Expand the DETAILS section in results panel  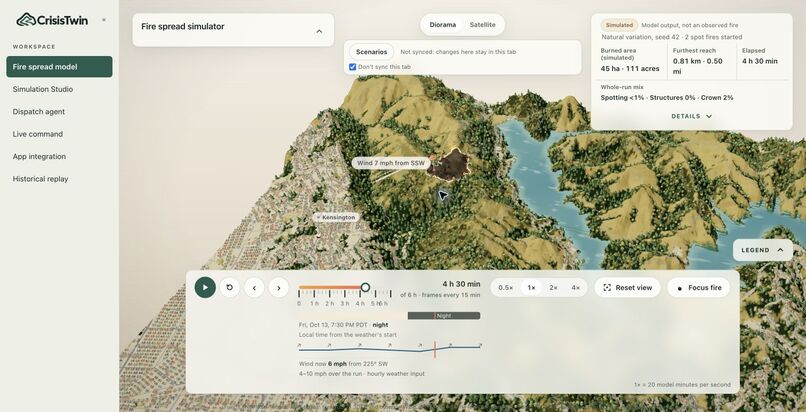click(691, 116)
